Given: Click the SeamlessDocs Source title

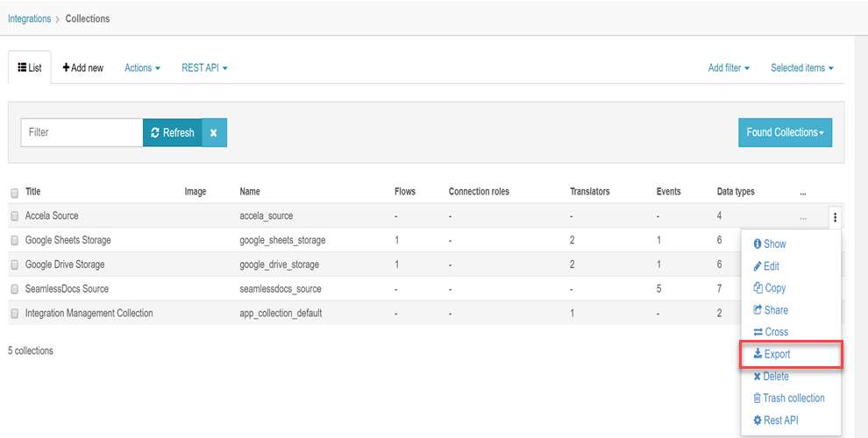Looking at the screenshot, I should click(x=67, y=289).
